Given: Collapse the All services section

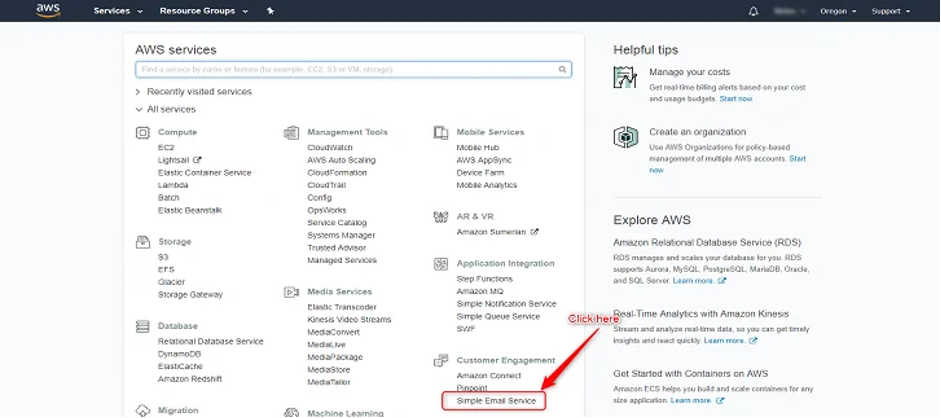Looking at the screenshot, I should click(x=166, y=110).
